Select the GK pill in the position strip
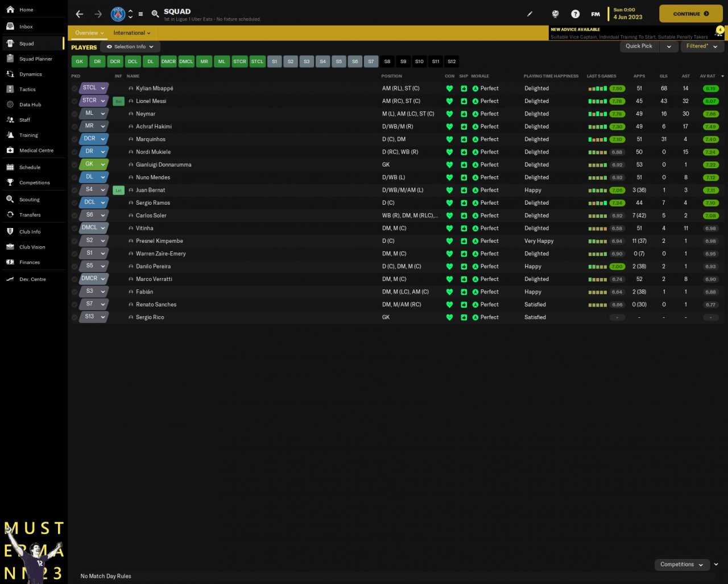728x584 pixels. [80, 61]
